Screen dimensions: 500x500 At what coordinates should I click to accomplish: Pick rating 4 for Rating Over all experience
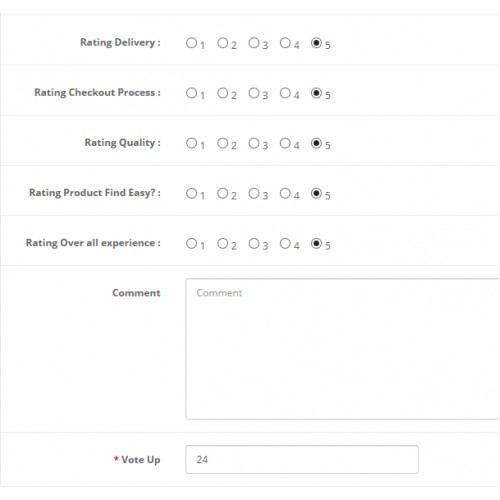click(x=285, y=243)
